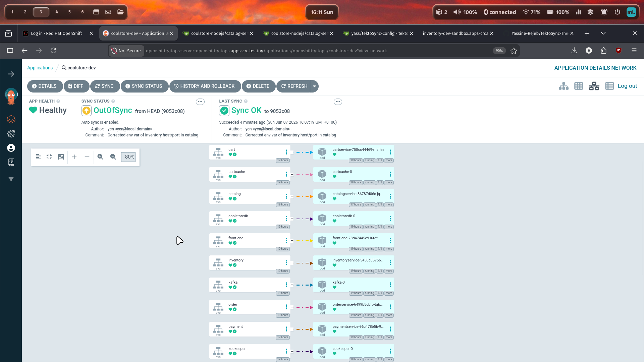Open kebab menu for cartcache service
644x362 pixels.
(x=286, y=174)
